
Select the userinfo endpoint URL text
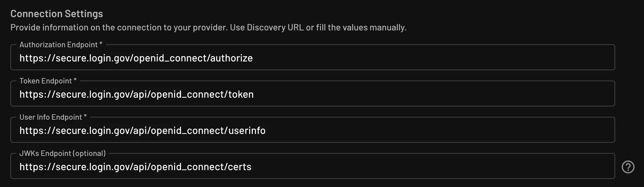click(142, 131)
